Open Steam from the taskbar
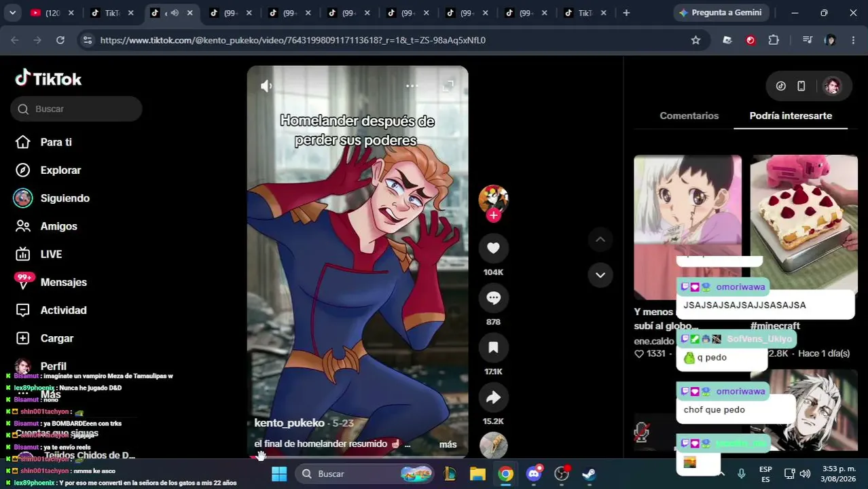 590,474
